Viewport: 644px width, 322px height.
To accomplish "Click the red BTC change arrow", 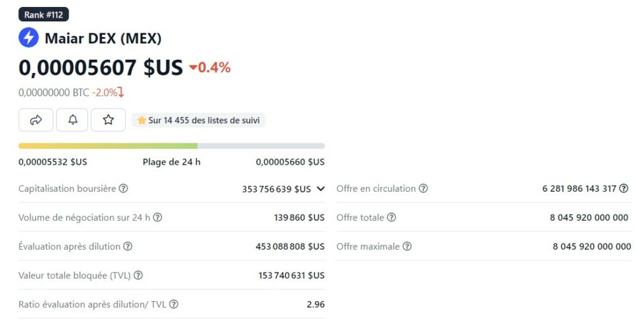I will coord(121,92).
